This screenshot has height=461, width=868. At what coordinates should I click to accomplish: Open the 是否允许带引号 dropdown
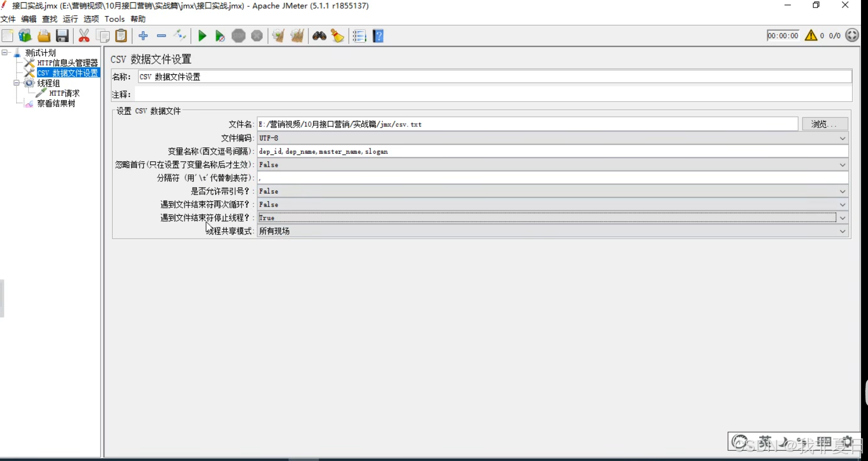tap(553, 191)
